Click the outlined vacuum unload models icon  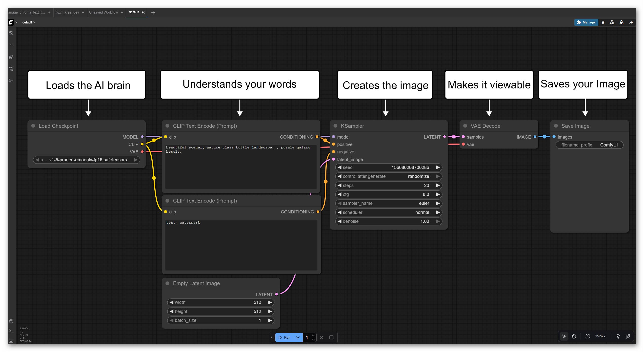tap(612, 22)
